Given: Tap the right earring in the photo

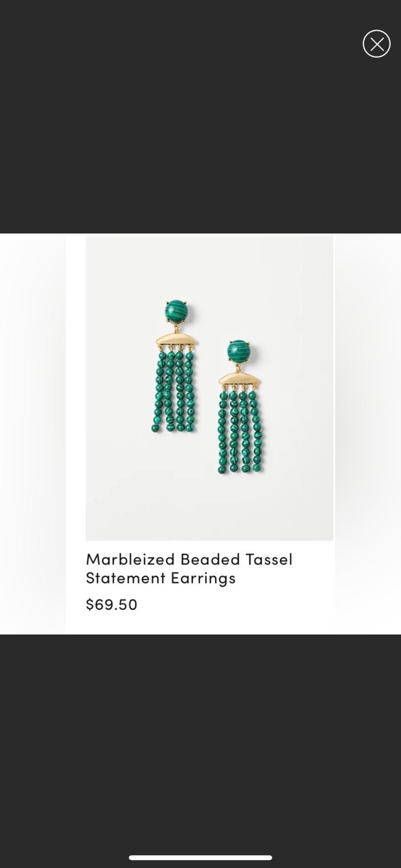Looking at the screenshot, I should (240, 406).
